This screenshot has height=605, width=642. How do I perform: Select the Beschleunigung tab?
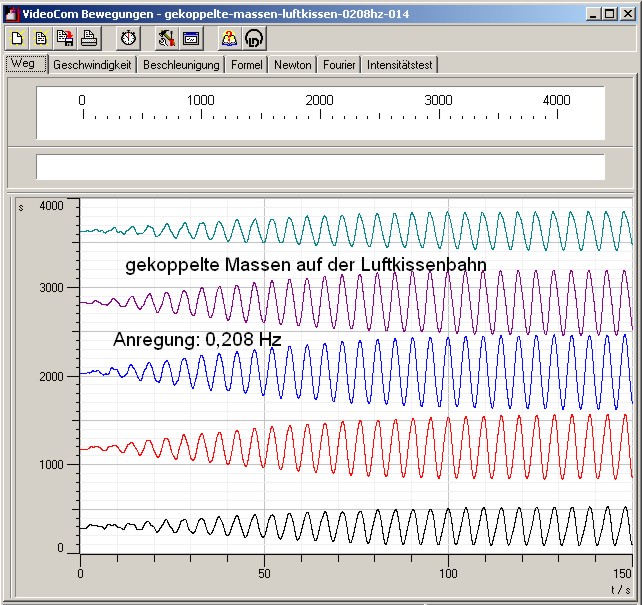181,65
